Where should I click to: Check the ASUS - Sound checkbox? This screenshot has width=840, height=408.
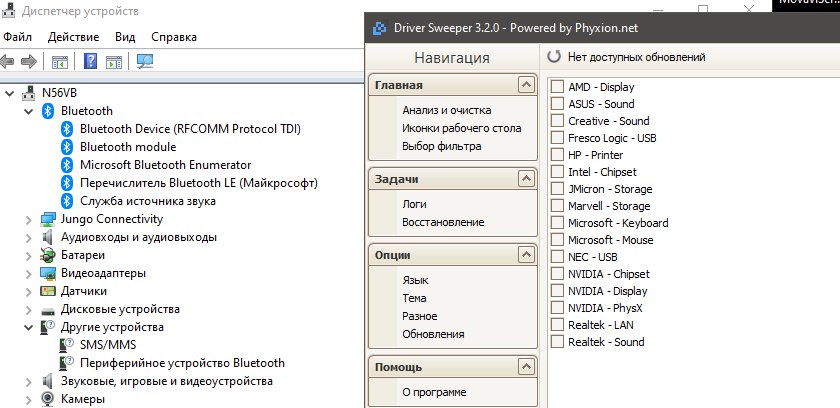tap(558, 104)
